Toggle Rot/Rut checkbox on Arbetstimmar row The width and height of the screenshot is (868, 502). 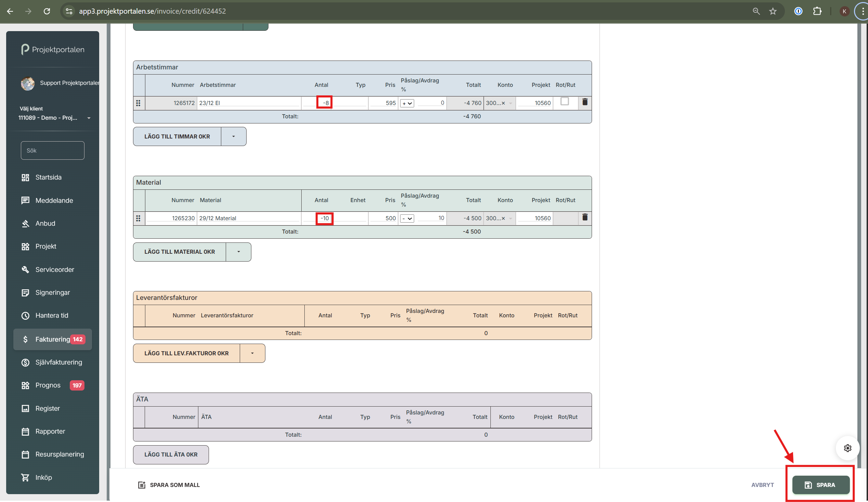point(564,102)
